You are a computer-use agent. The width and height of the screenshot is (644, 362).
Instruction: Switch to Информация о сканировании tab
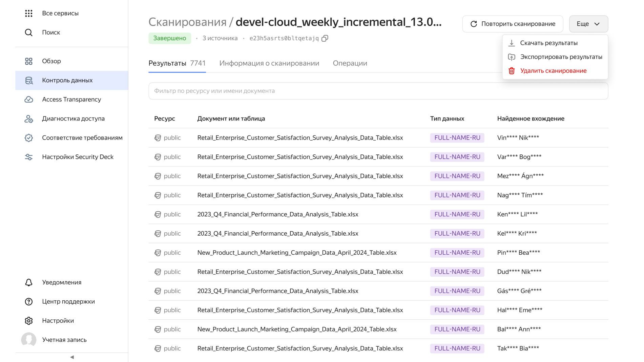coord(269,63)
